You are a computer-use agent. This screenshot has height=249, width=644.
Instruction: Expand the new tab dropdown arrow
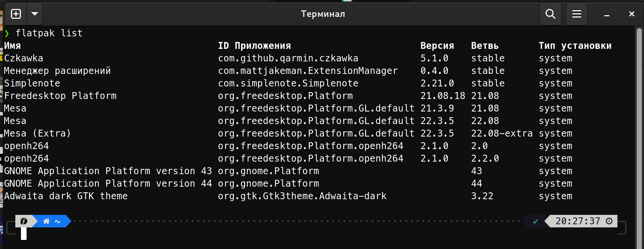[x=35, y=14]
